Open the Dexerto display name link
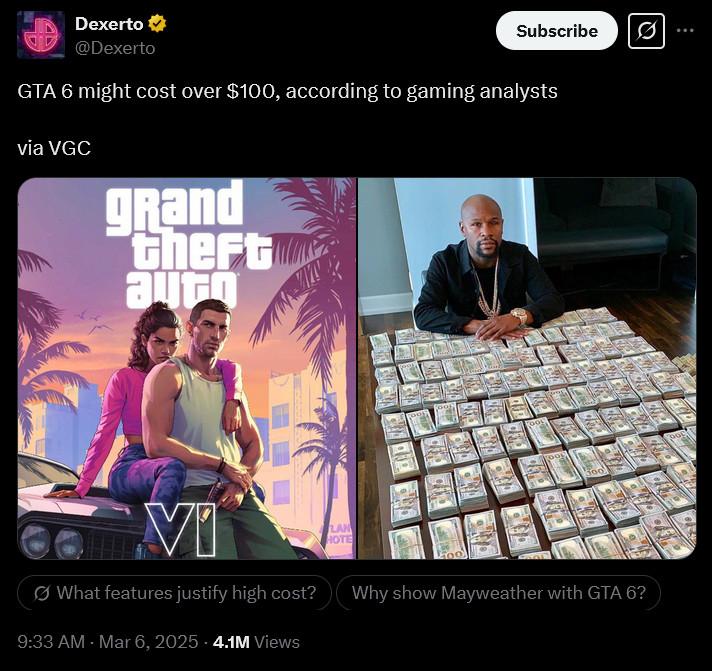 click(x=109, y=24)
